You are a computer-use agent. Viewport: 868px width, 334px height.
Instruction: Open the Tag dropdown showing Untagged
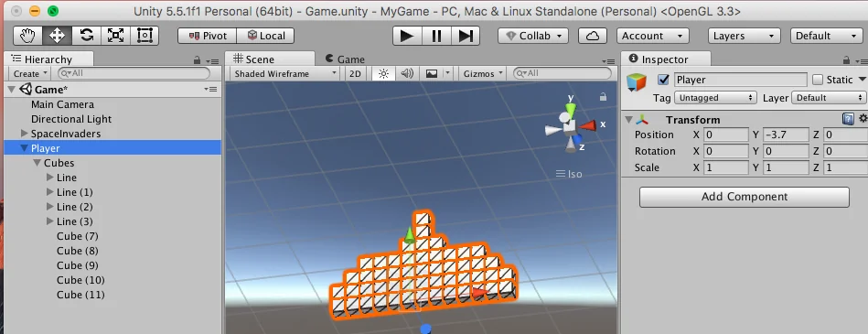[x=715, y=98]
